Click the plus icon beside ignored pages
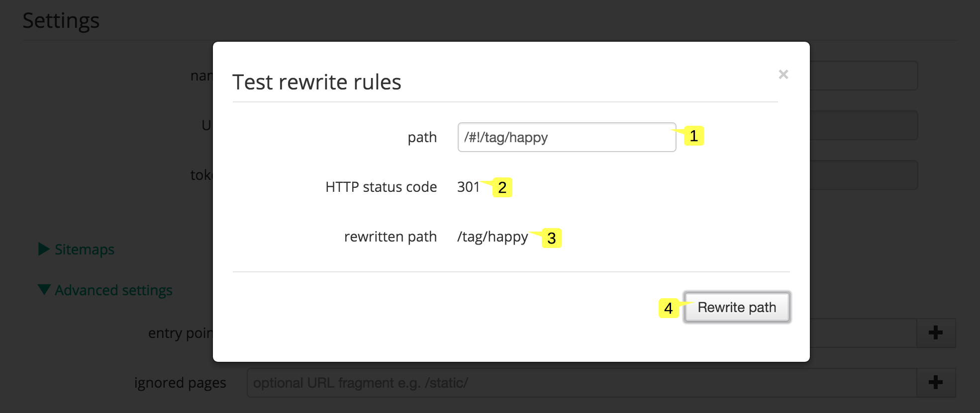The image size is (980, 413). [936, 382]
